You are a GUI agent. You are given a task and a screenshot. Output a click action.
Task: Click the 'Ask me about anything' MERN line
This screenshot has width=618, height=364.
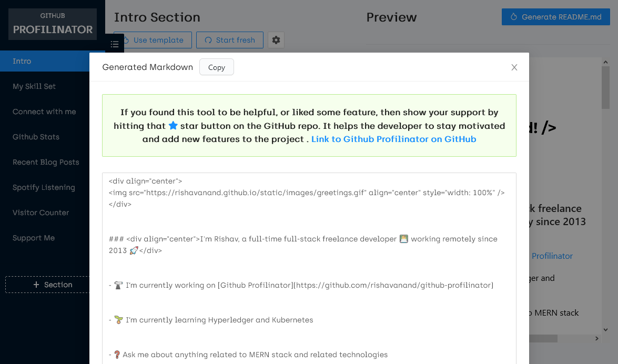tap(248, 355)
